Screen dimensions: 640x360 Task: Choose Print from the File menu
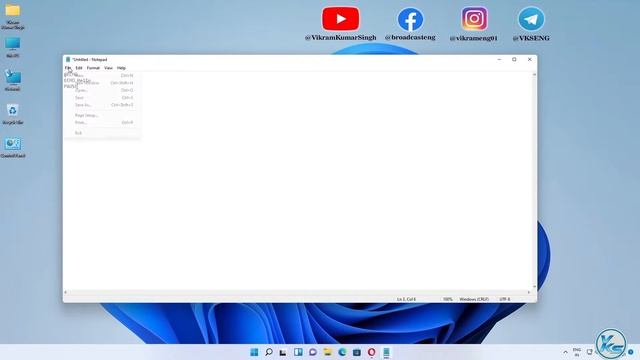coord(103,122)
